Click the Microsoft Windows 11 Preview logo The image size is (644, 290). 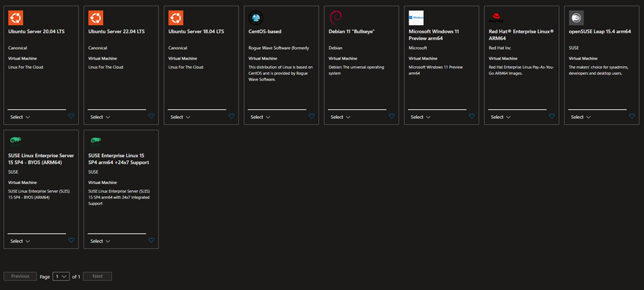416,18
